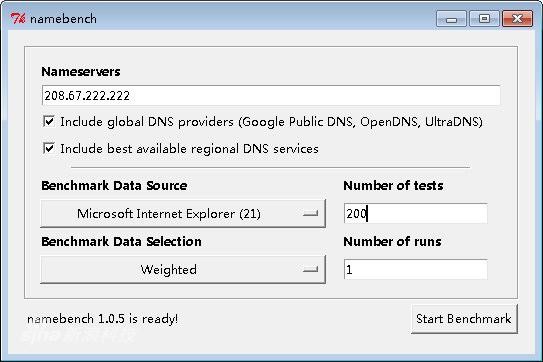Image resolution: width=543 pixels, height=362 pixels.
Task: Click the Benchmark Data Selection heading label
Action: (x=121, y=241)
